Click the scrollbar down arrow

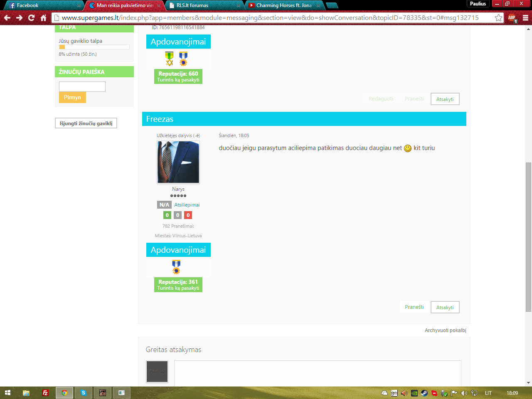pyautogui.click(x=528, y=383)
